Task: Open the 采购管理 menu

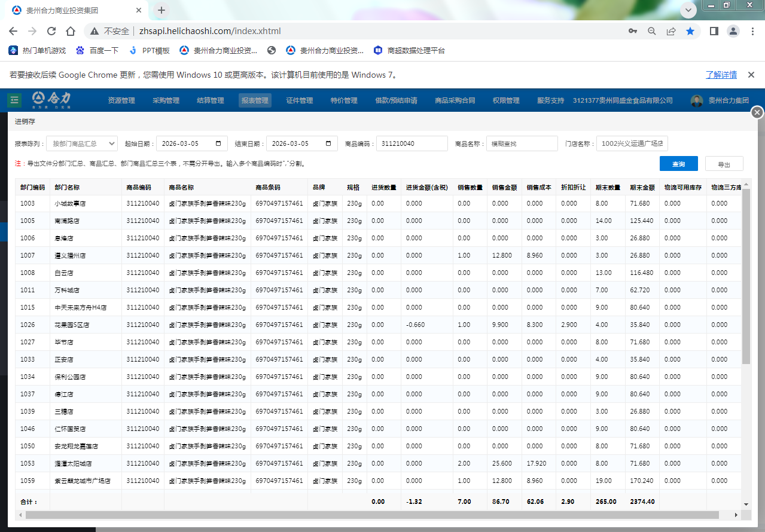Action: 166,100
